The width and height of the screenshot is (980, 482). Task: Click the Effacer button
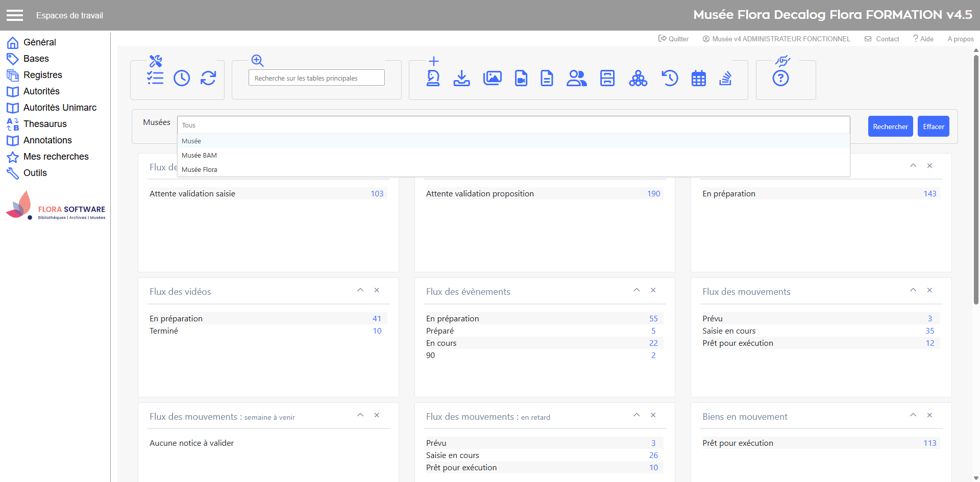[x=933, y=126]
